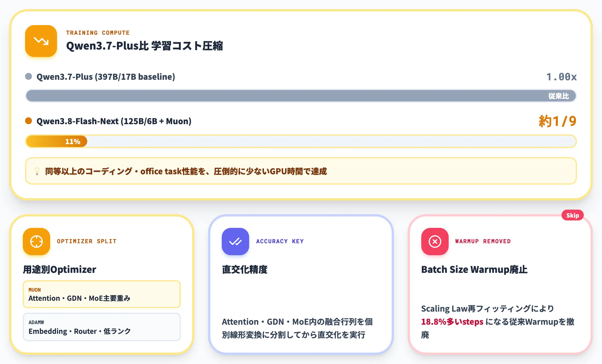Click the Attention・GDN・MoE内の融合行列 description
Screen dimensions: 602x364
pos(297,328)
